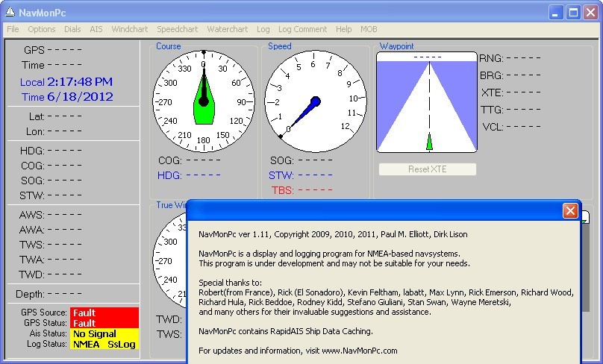This screenshot has width=603, height=364.
Task: Click the red TBS reading under Speed
Action: point(316,190)
